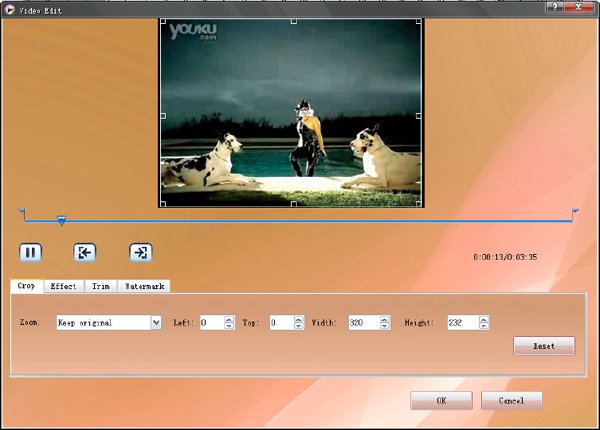Click the help question mark button

(x=554, y=7)
